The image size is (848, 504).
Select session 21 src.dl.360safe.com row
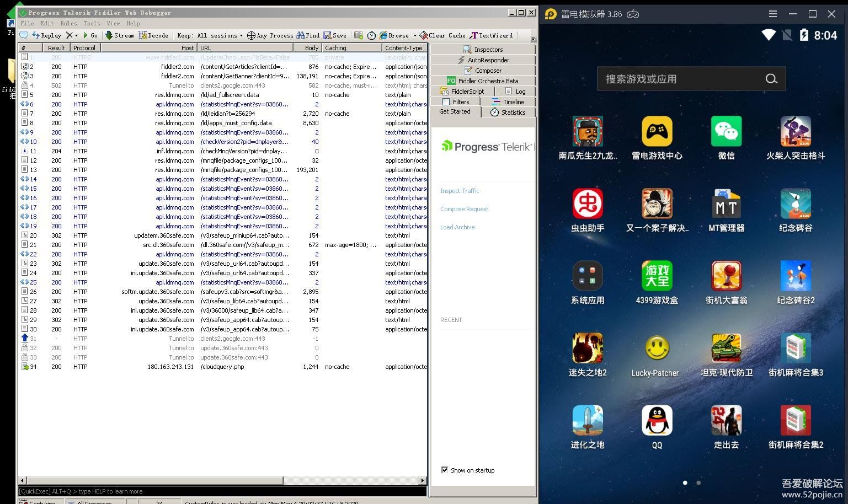[x=222, y=245]
